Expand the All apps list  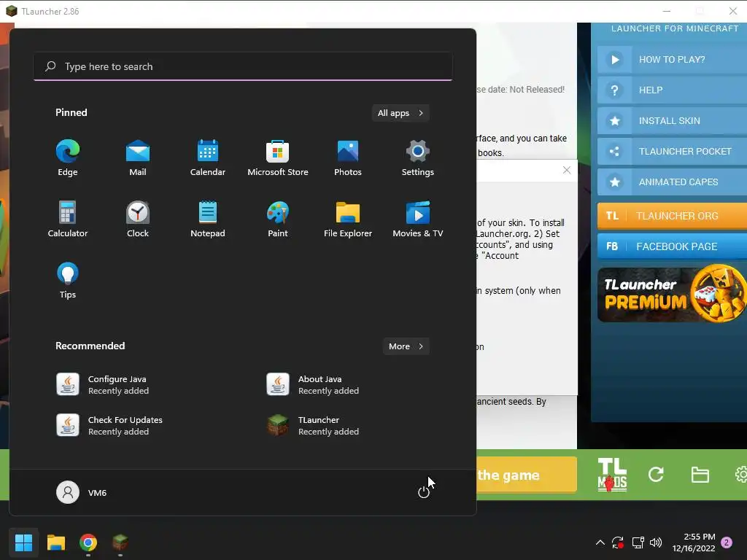click(400, 113)
